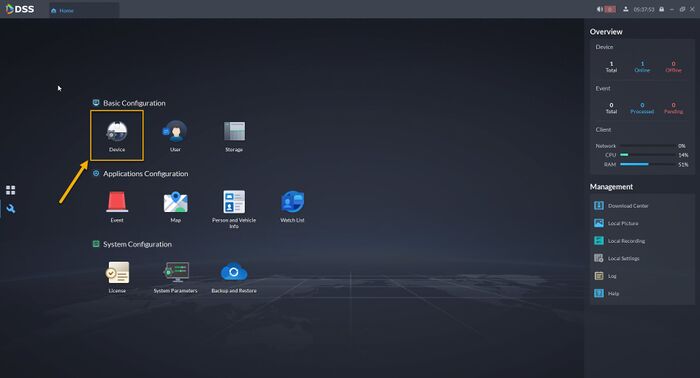Open the Device configuration icon
This screenshot has width=700, height=378.
point(117,131)
